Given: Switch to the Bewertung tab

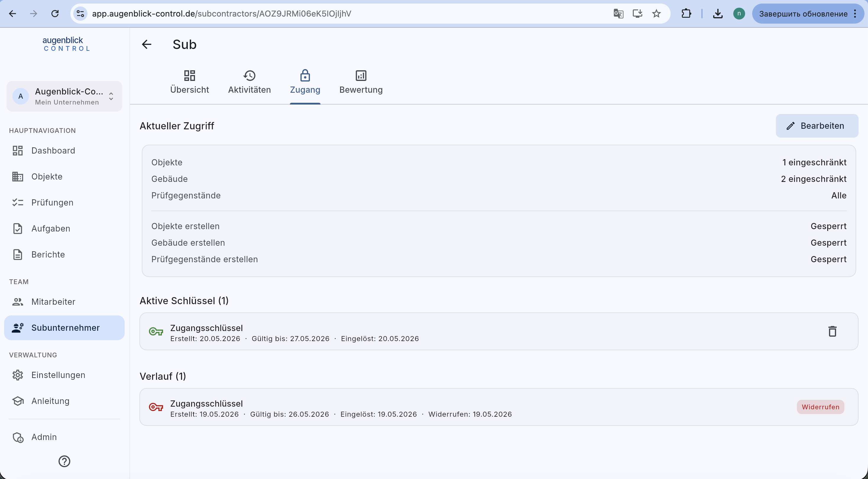Looking at the screenshot, I should (x=361, y=82).
